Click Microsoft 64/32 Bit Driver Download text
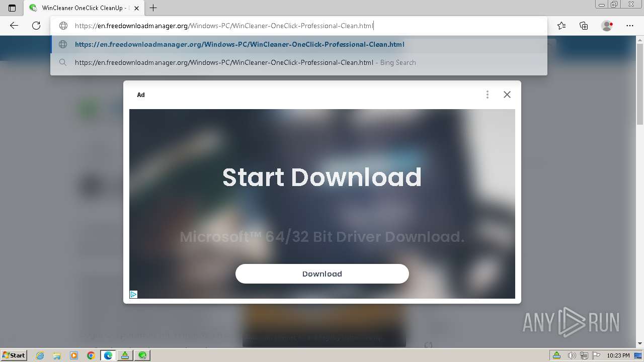The image size is (644, 362). [322, 236]
